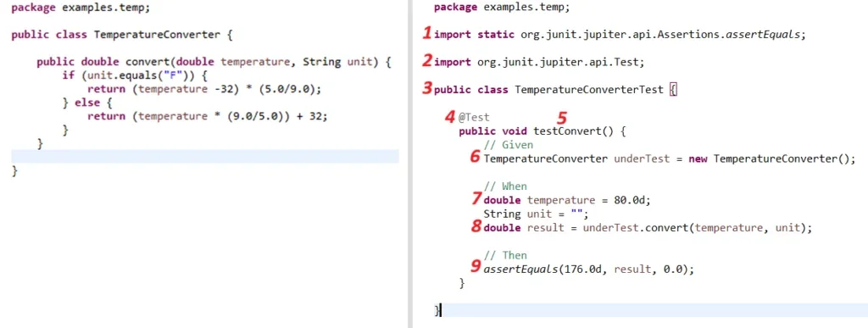This screenshot has width=868, height=328.
Task: Click the '} else {' line
Action: (x=87, y=103)
